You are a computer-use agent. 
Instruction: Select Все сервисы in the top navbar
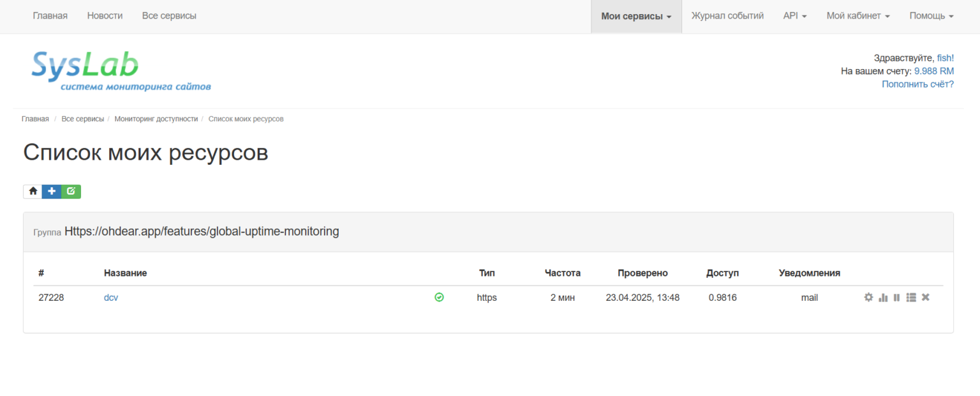click(169, 16)
